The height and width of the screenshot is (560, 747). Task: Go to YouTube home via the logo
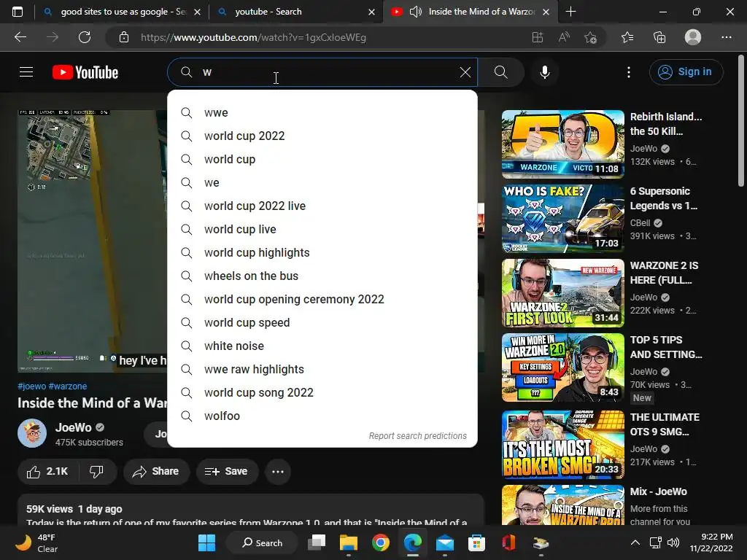point(85,72)
